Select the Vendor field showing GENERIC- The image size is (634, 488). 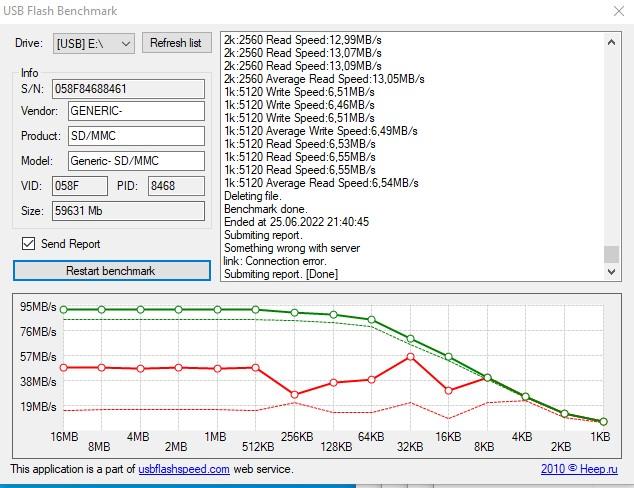click(136, 111)
